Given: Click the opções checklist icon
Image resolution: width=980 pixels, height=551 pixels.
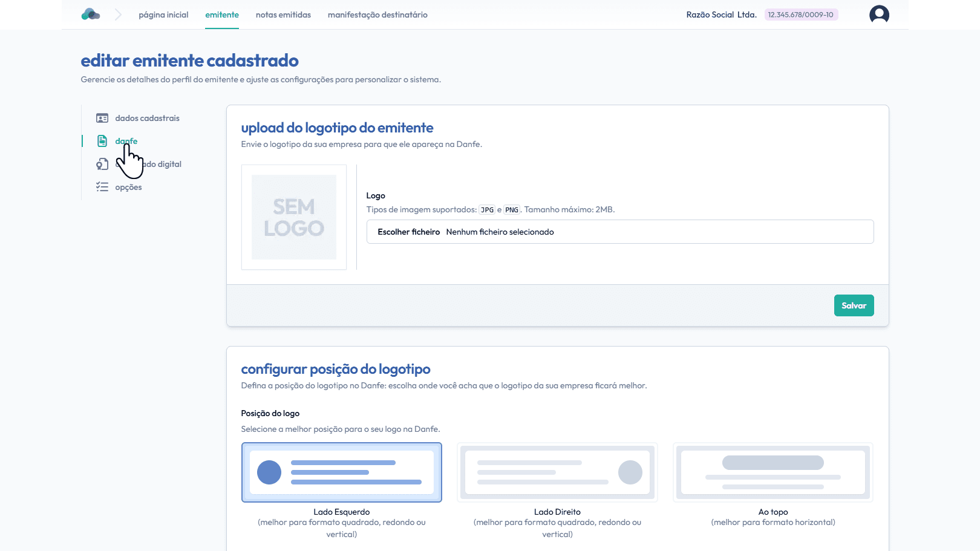Looking at the screenshot, I should [102, 187].
